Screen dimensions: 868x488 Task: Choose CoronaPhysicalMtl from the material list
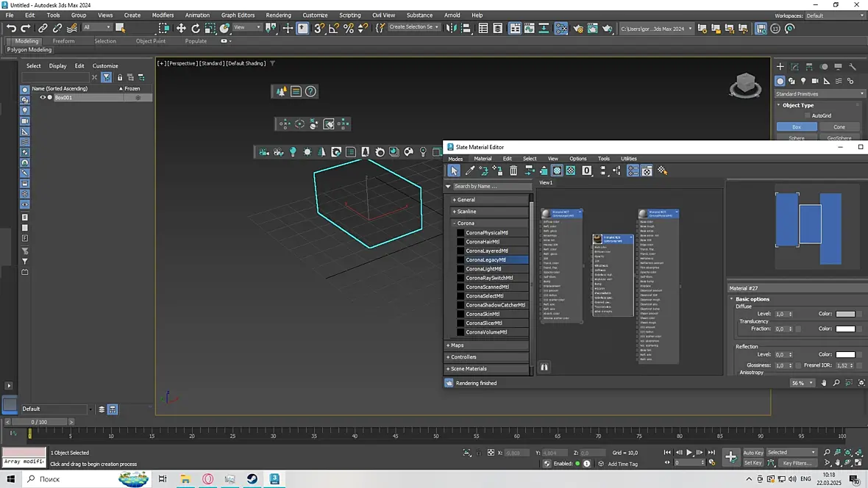(486, 233)
